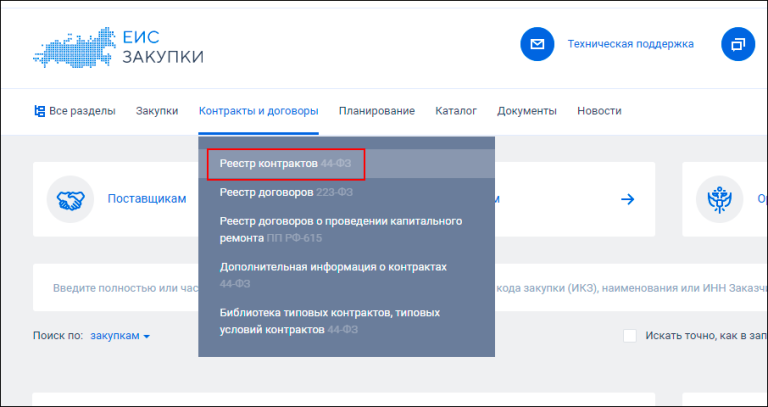Click the ЕИС Закупки logo
The width and height of the screenshot is (768, 407).
click(118, 48)
